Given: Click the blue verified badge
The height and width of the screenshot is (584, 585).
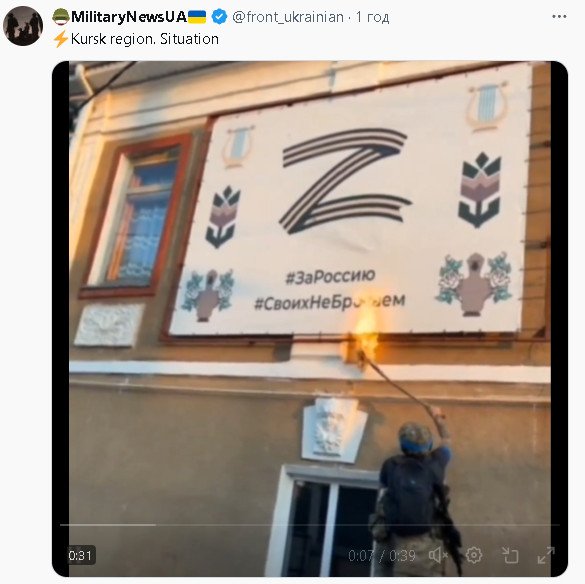Looking at the screenshot, I should click(219, 17).
